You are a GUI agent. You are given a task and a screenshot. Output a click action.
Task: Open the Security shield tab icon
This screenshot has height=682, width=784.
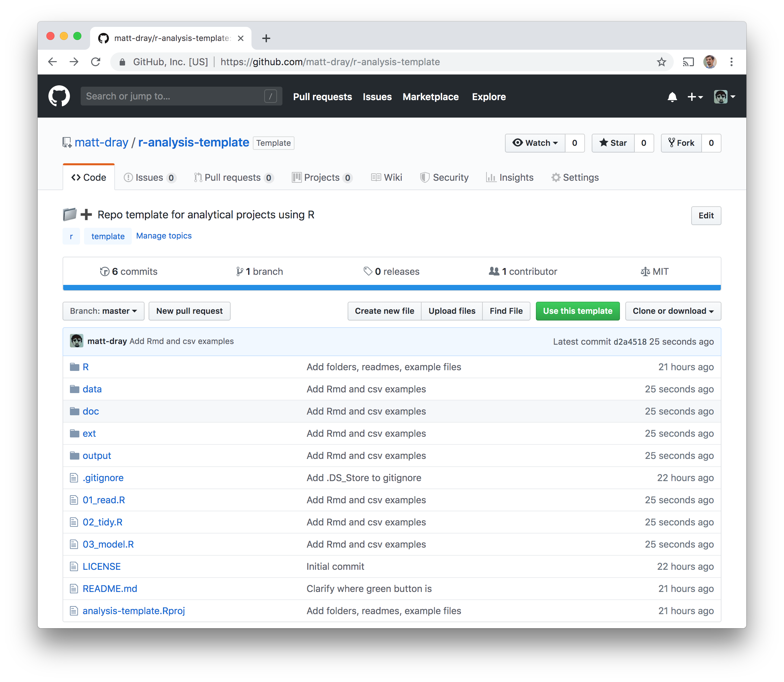pyautogui.click(x=425, y=177)
